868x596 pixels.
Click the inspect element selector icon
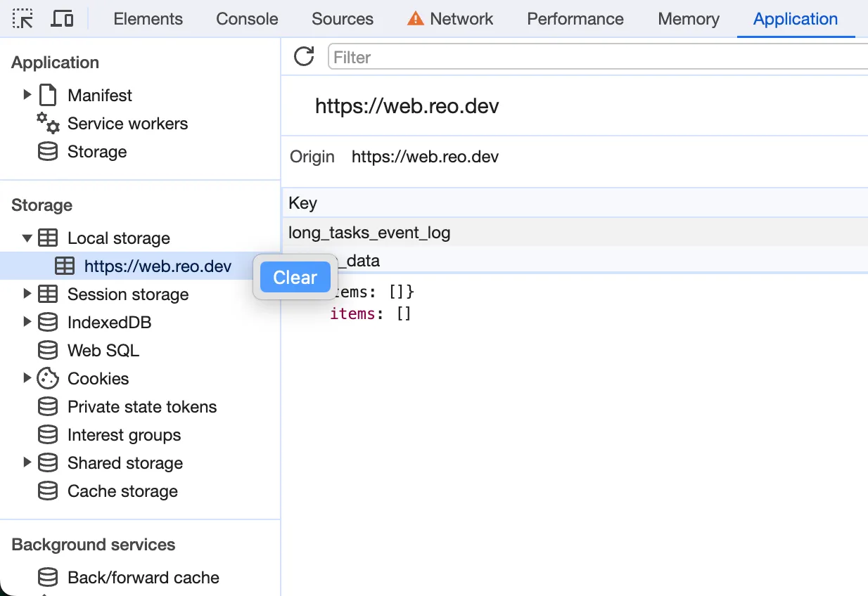click(x=23, y=19)
